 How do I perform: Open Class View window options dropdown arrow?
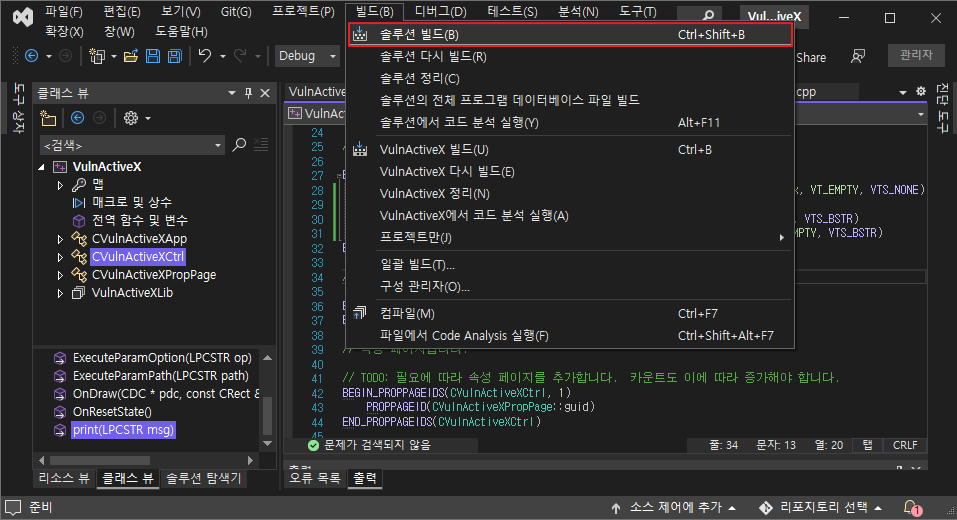tap(232, 93)
